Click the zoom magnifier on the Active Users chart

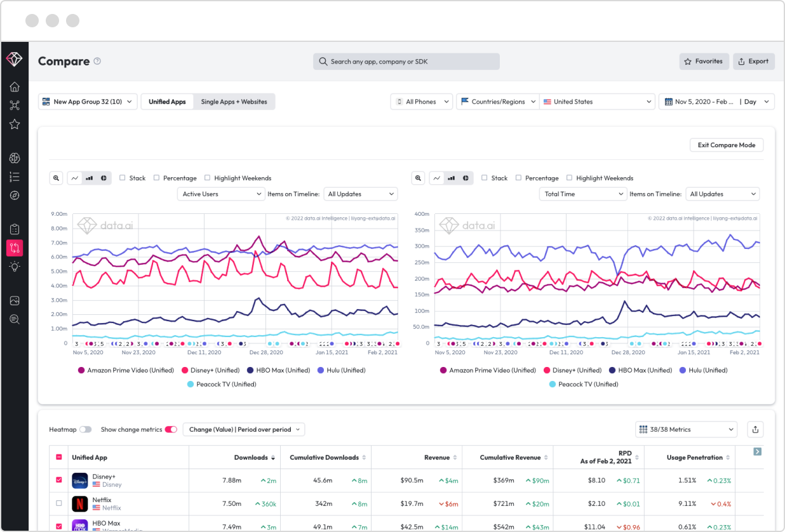point(57,178)
